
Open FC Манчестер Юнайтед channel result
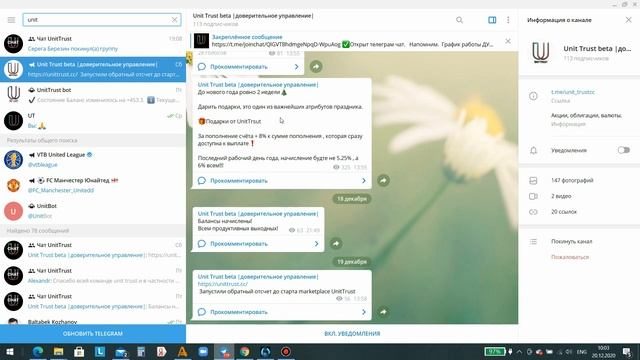(x=93, y=185)
